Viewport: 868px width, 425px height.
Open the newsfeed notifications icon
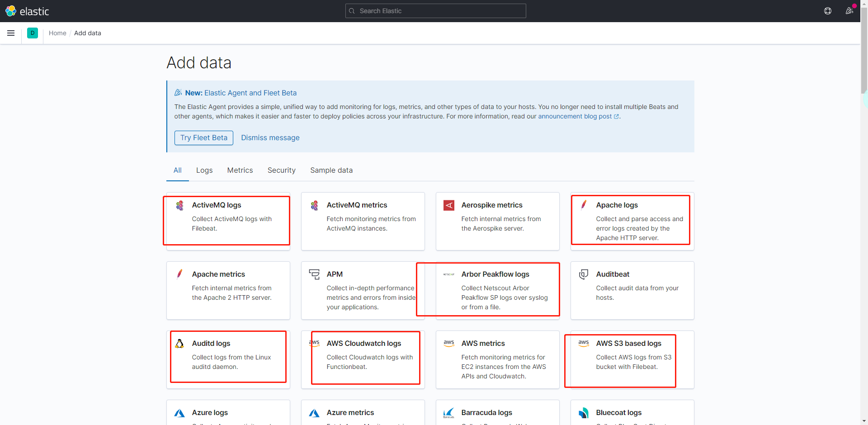(849, 11)
